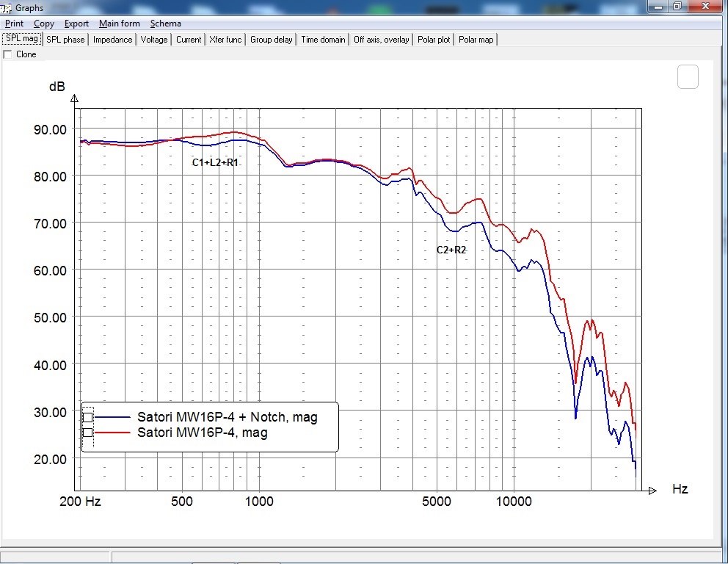Click the dB axis label
Screen dimensions: 728x564
pyautogui.click(x=57, y=87)
